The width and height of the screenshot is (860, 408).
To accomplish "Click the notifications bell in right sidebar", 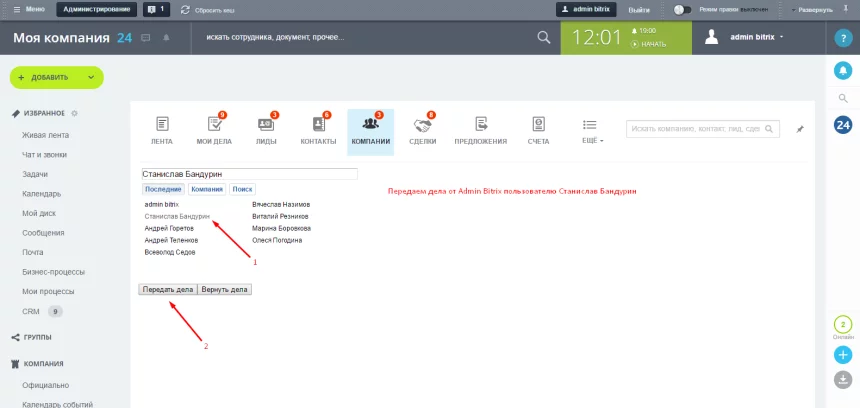I will click(x=843, y=70).
